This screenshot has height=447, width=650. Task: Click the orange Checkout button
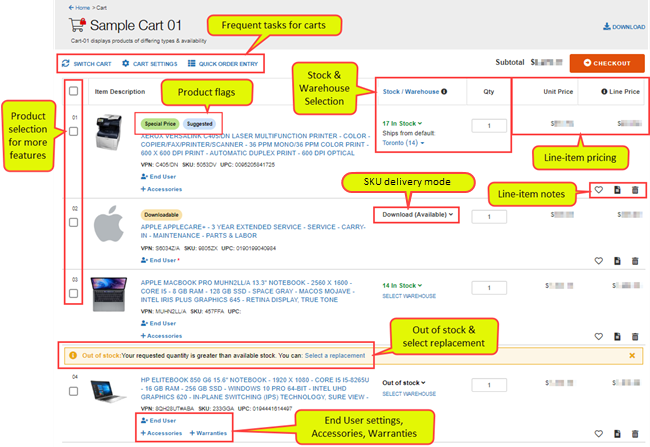tap(607, 63)
